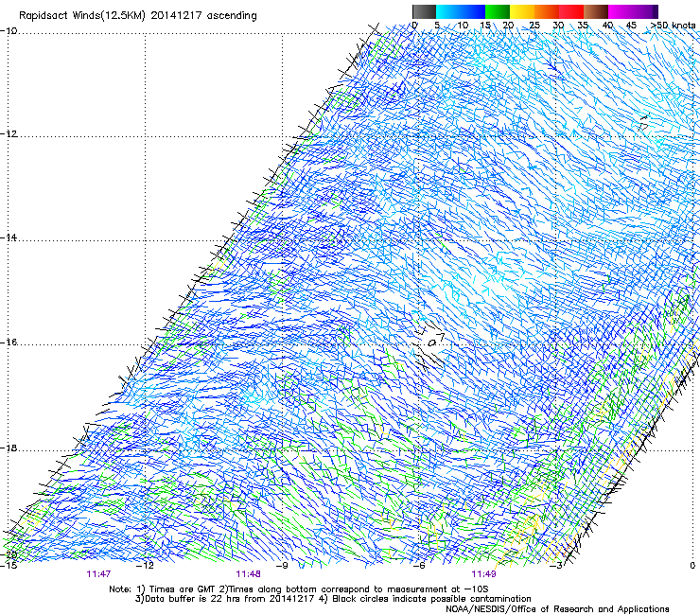
Task: Click the 11:47 time label
Action: click(98, 574)
